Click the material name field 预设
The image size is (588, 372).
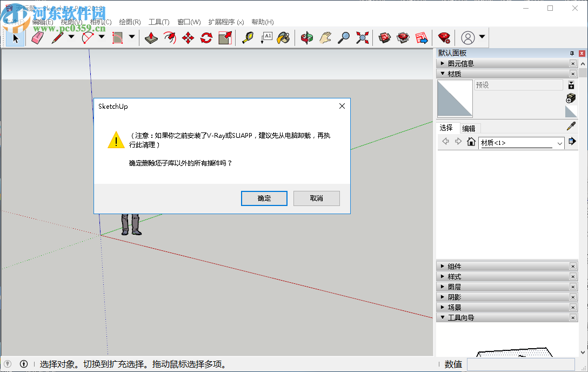tap(519, 85)
